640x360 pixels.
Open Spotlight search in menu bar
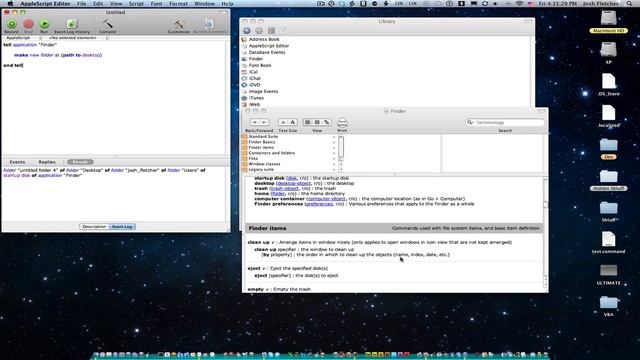630,3
